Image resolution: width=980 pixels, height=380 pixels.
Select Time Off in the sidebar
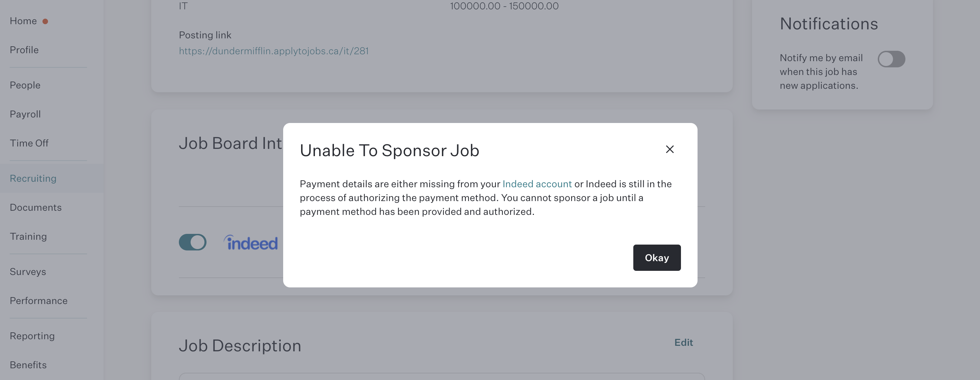click(x=29, y=143)
